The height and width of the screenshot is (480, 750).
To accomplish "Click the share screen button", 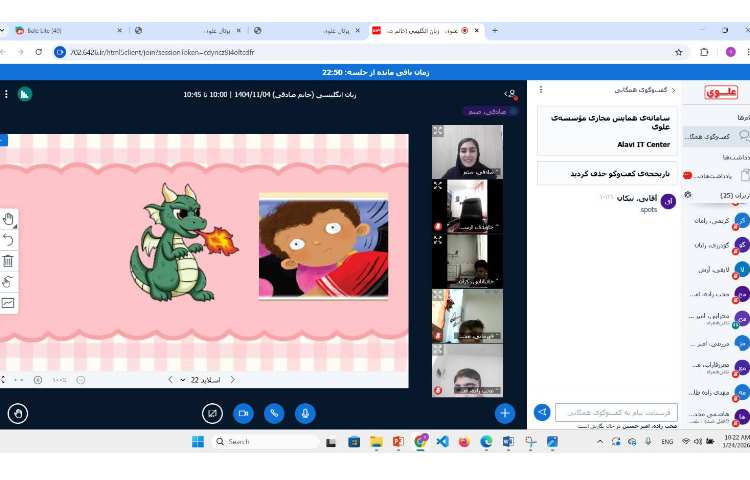I will [x=212, y=412].
